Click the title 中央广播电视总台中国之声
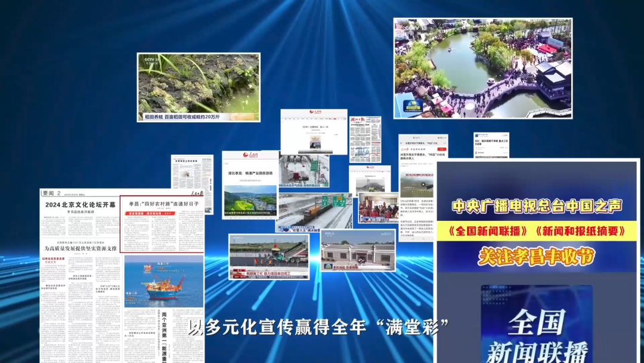Image resolution: width=644 pixels, height=363 pixels. coord(537,206)
